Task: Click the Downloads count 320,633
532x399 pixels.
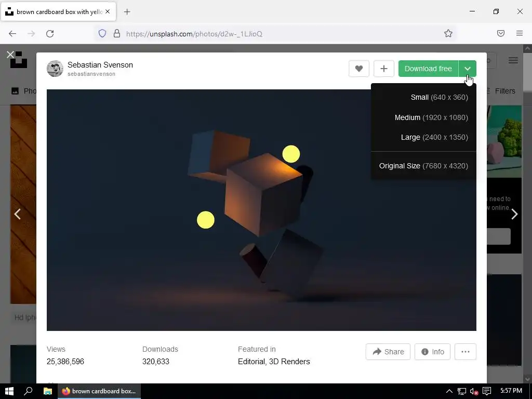Action: pyautogui.click(x=156, y=362)
